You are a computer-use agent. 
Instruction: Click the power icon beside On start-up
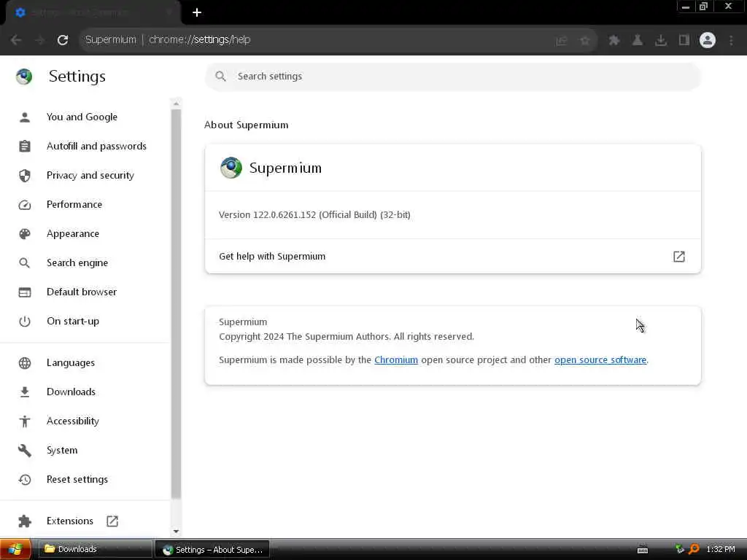(25, 322)
